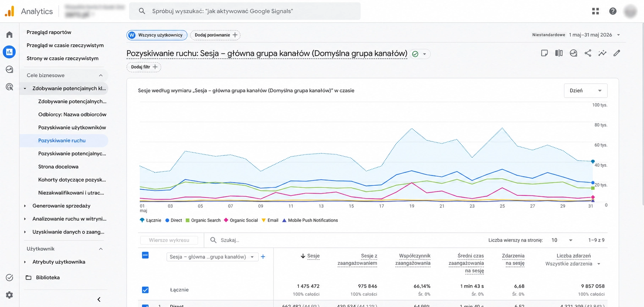Click the Organic Social pink endpoint marker
Screen dimensions: 644x307
tap(593, 197)
